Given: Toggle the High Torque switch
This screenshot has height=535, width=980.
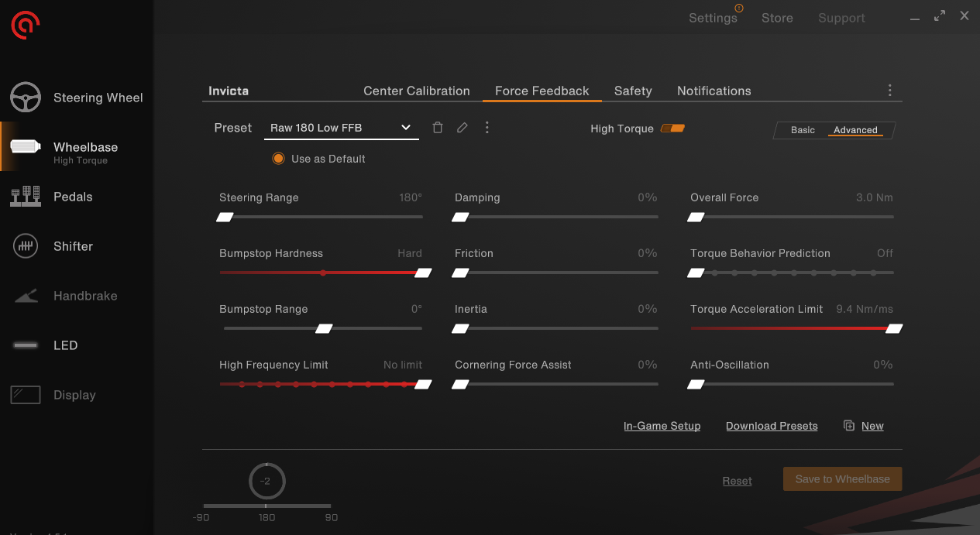Looking at the screenshot, I should pyautogui.click(x=672, y=129).
